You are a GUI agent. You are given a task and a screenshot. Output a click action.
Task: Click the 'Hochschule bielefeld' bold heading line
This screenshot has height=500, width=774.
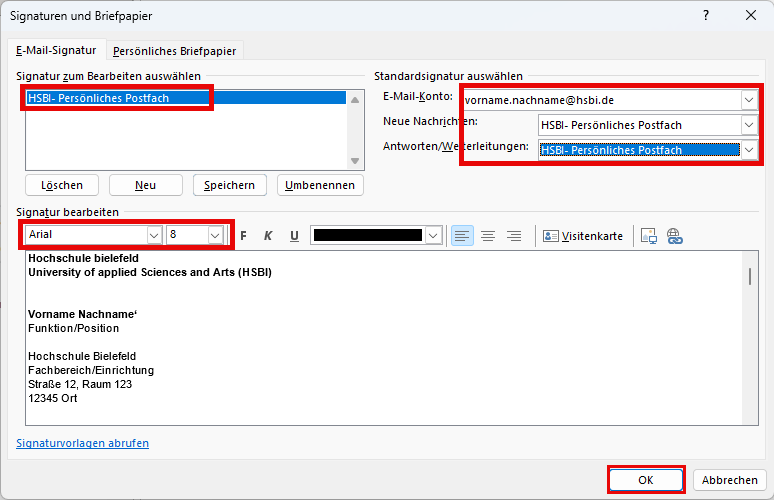(83, 258)
